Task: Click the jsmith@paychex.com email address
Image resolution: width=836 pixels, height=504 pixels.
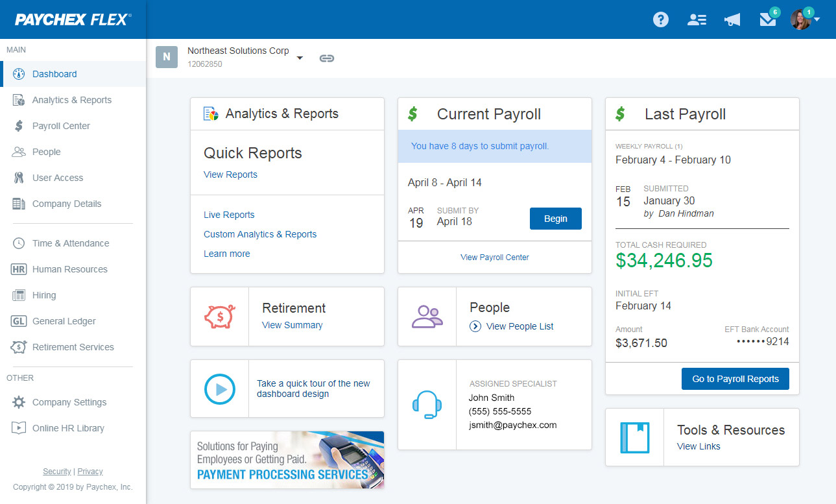Action: click(x=513, y=425)
